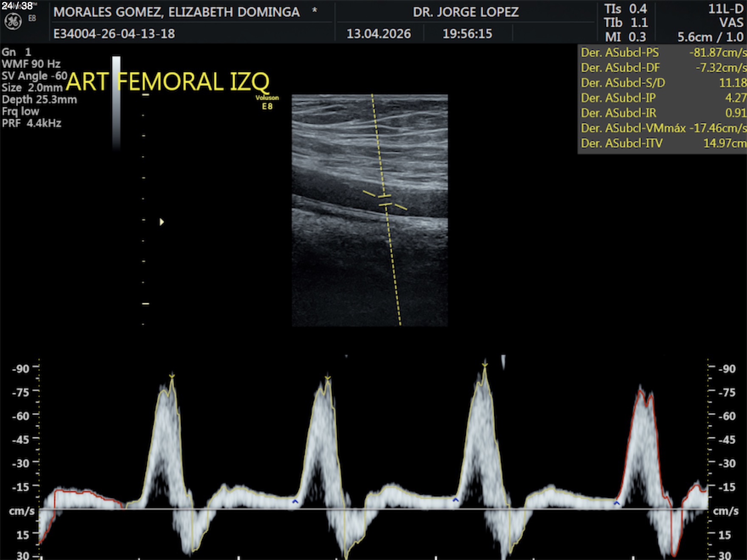Click the GE logo in the header
747x560 pixels.
pyautogui.click(x=13, y=22)
